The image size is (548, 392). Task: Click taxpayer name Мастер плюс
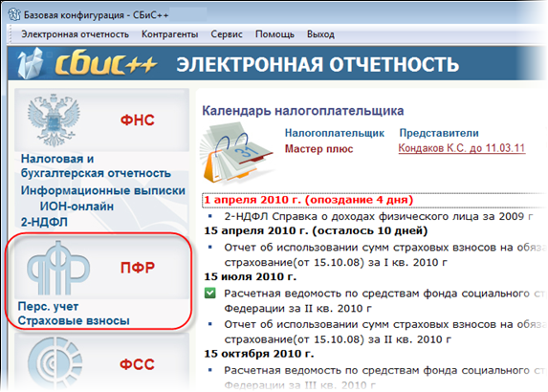318,149
